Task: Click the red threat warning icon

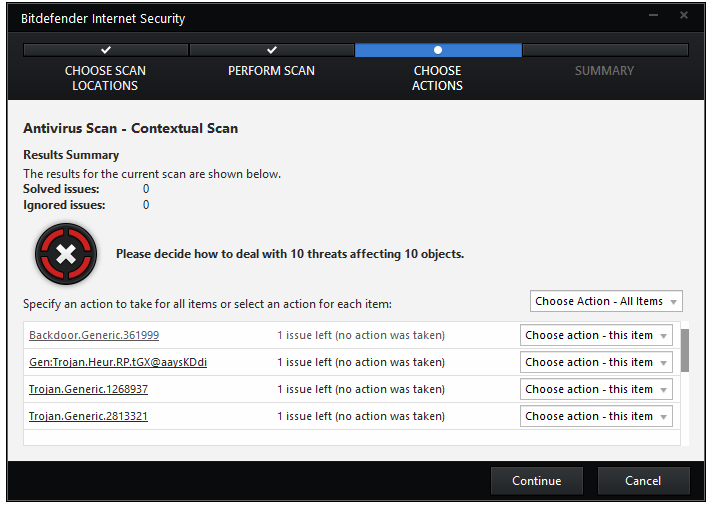Action: (x=66, y=254)
